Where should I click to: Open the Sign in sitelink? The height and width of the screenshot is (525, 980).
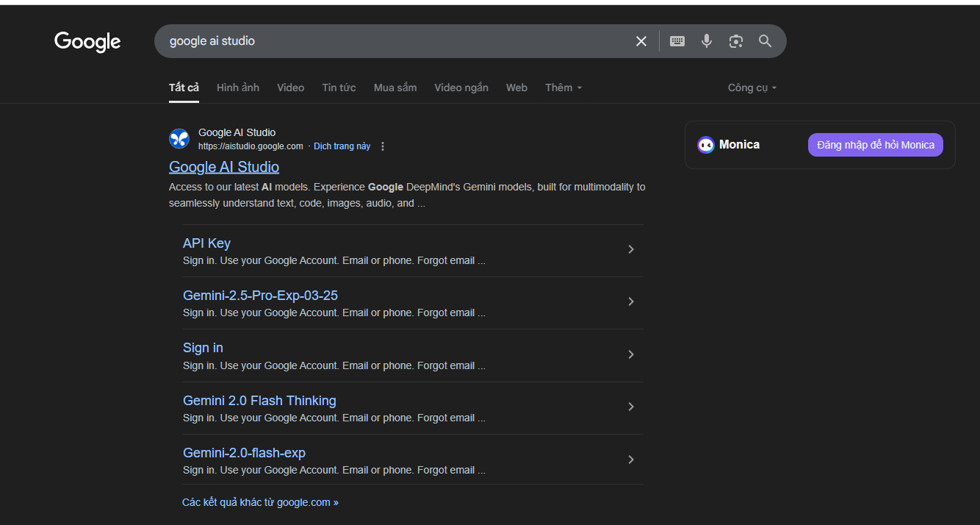(203, 348)
